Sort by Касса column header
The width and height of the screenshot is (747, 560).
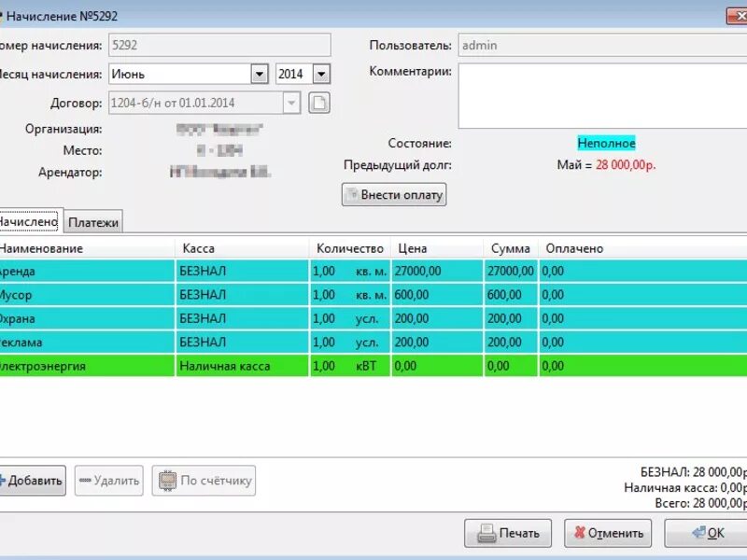[242, 248]
